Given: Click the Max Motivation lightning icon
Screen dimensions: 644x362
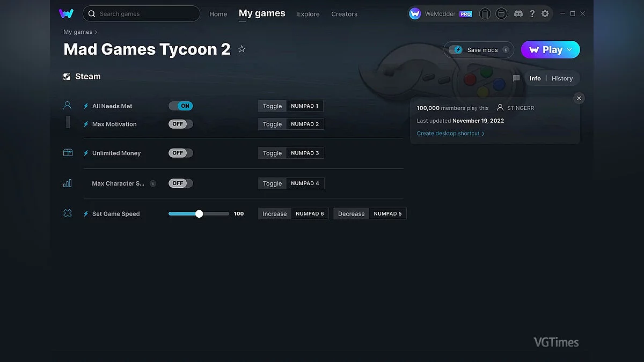Looking at the screenshot, I should pyautogui.click(x=86, y=124).
